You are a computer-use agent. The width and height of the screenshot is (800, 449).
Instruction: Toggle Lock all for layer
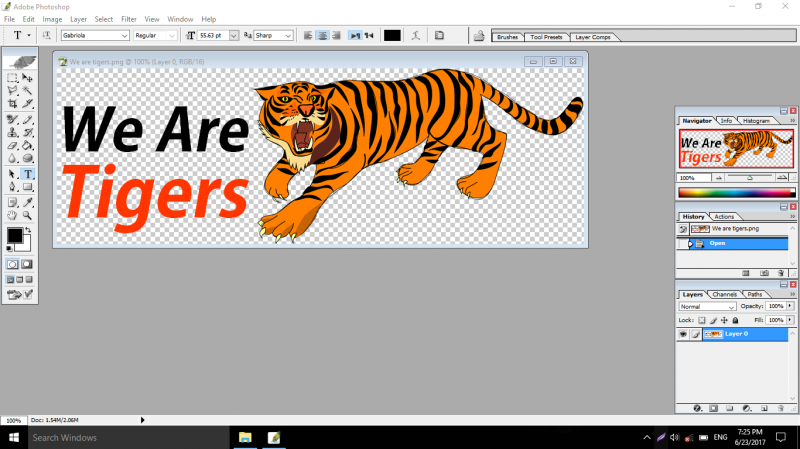735,320
